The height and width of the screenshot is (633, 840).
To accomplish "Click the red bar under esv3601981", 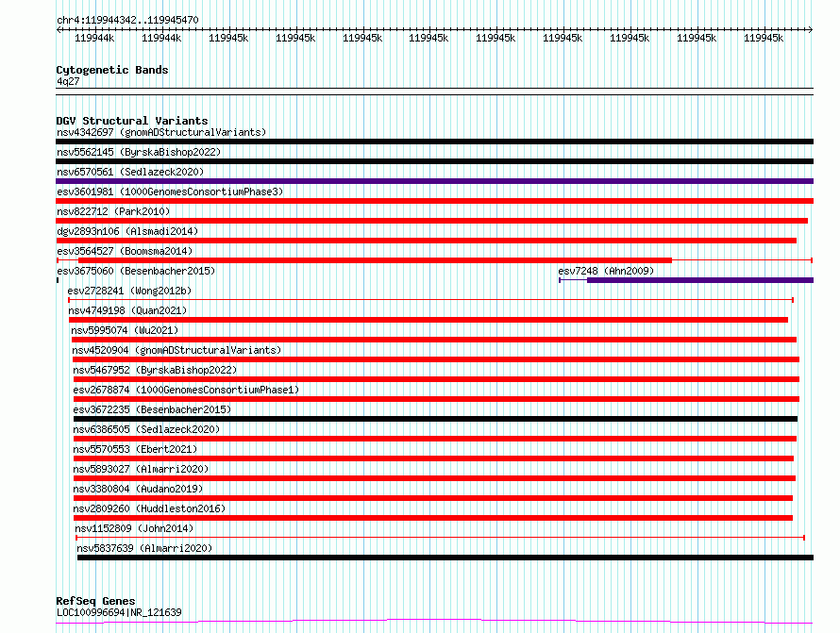I will point(434,201).
